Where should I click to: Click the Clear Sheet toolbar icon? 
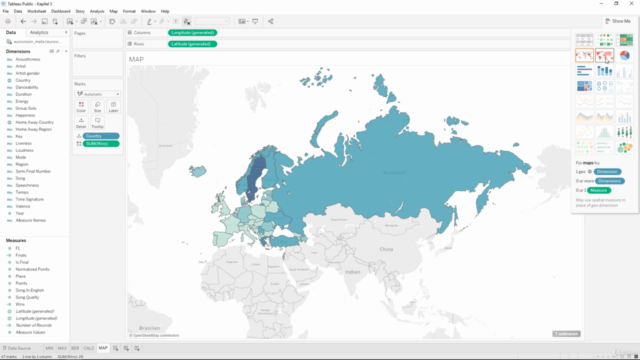pyautogui.click(x=94, y=21)
